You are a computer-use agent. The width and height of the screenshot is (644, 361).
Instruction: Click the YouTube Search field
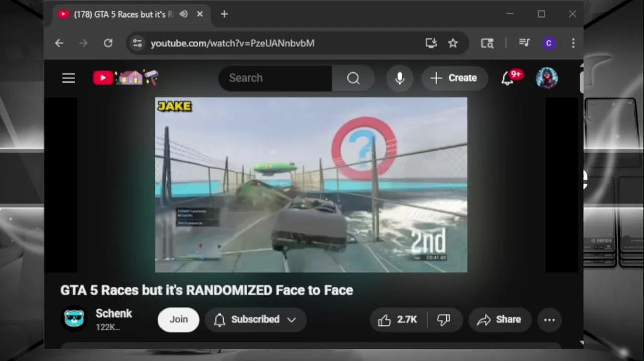pos(275,78)
